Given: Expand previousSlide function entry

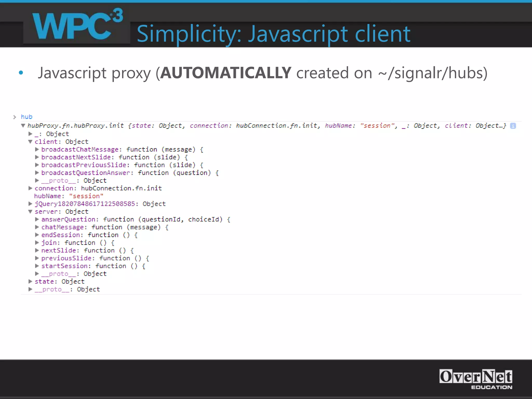Looking at the screenshot, I should coord(37,258).
